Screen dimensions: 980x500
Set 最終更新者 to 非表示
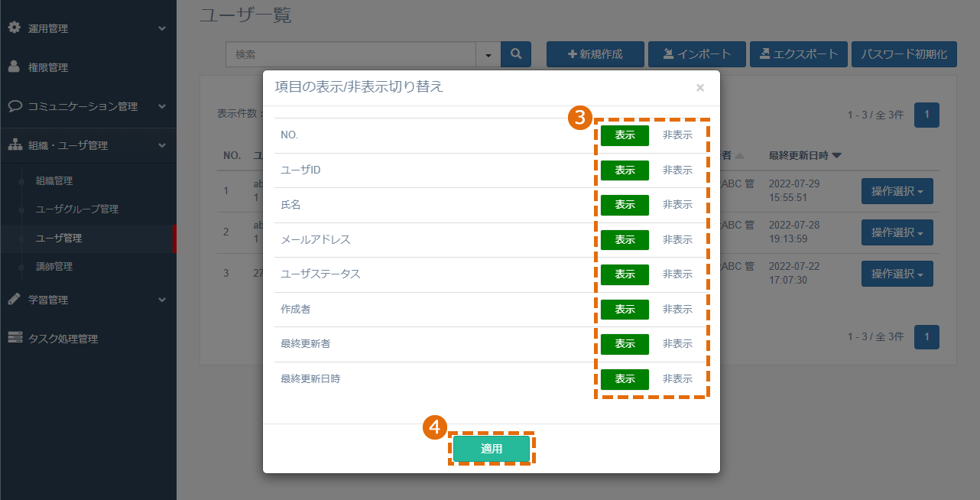[x=677, y=344]
